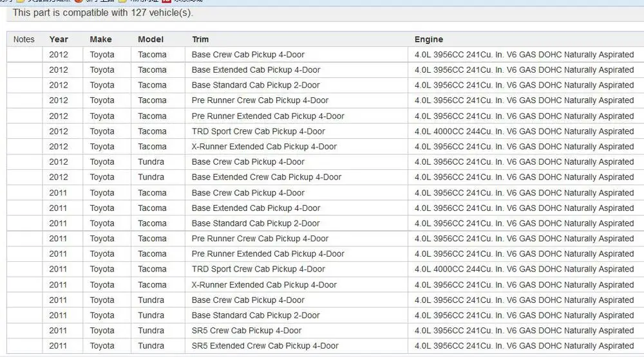Click the 4000CC engine cell in the 2012 TRD Sport row

pos(524,131)
